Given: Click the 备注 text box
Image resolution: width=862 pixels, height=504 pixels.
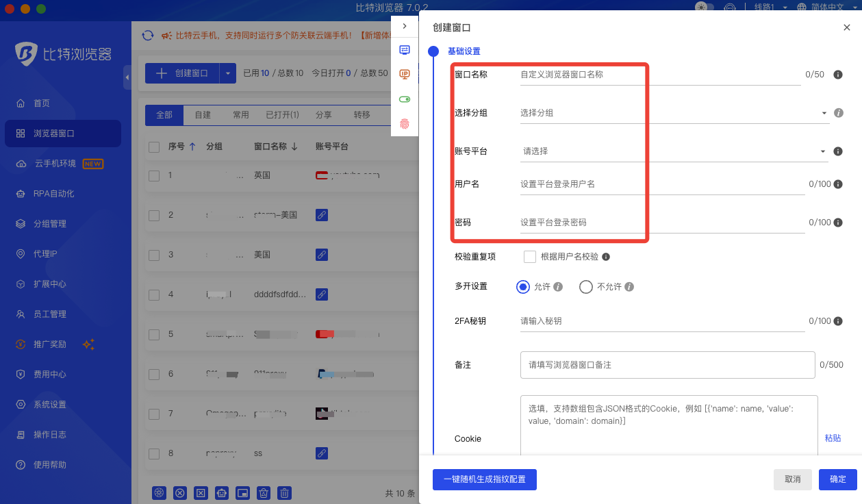Looking at the screenshot, I should [668, 365].
